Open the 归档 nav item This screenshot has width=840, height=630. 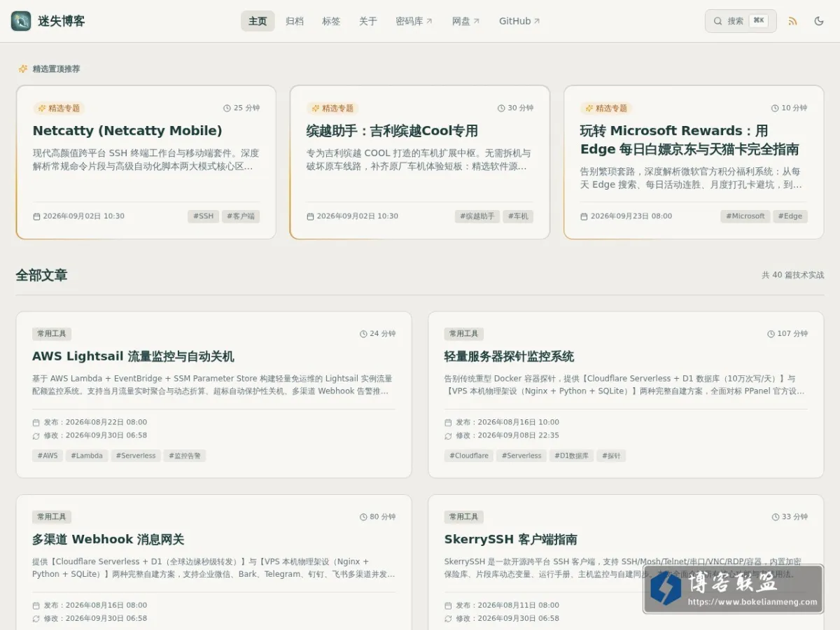coord(295,21)
